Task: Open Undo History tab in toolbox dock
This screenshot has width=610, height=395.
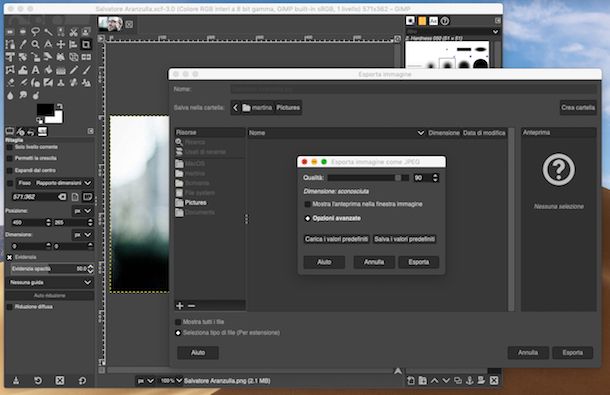Action: [x=31, y=132]
